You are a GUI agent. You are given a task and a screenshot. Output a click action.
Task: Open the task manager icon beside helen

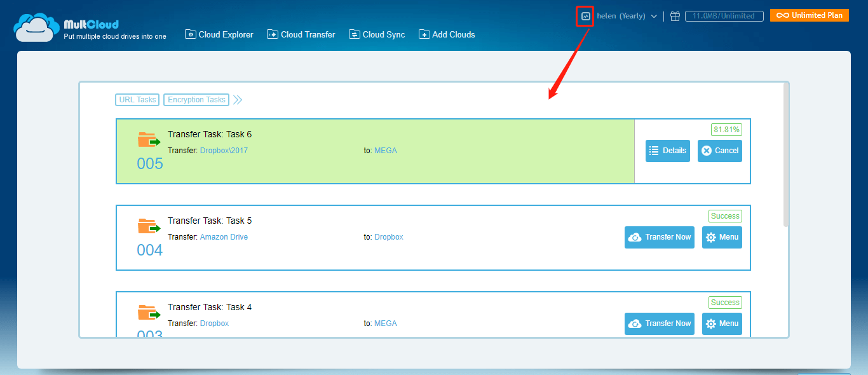point(585,16)
